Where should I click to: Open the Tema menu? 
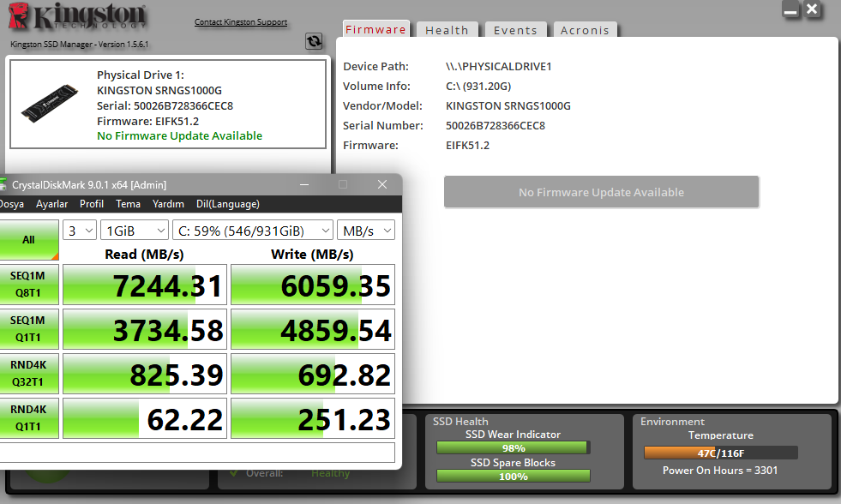pyautogui.click(x=129, y=204)
